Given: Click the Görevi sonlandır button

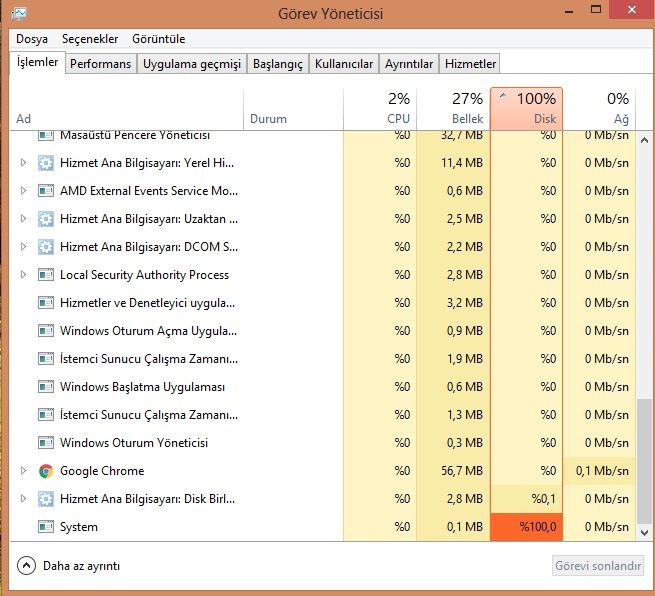Looking at the screenshot, I should click(598, 566).
